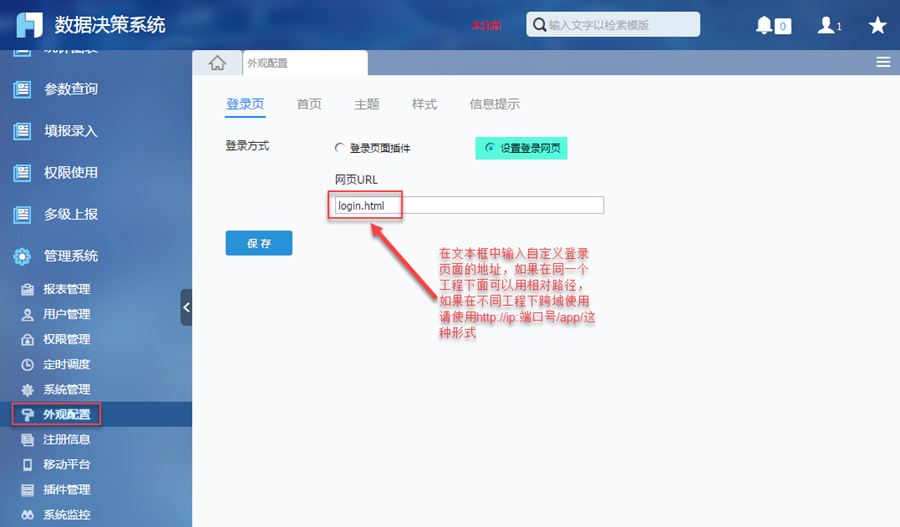Viewport: 900px width, 527px height.
Task: Expand 多级上报 menu label
Action: (x=71, y=214)
